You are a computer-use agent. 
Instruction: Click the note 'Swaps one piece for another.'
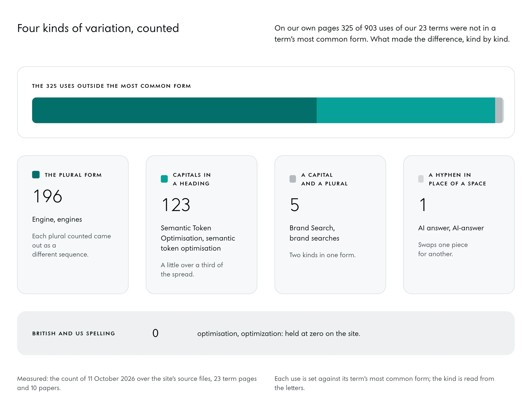[x=443, y=249]
